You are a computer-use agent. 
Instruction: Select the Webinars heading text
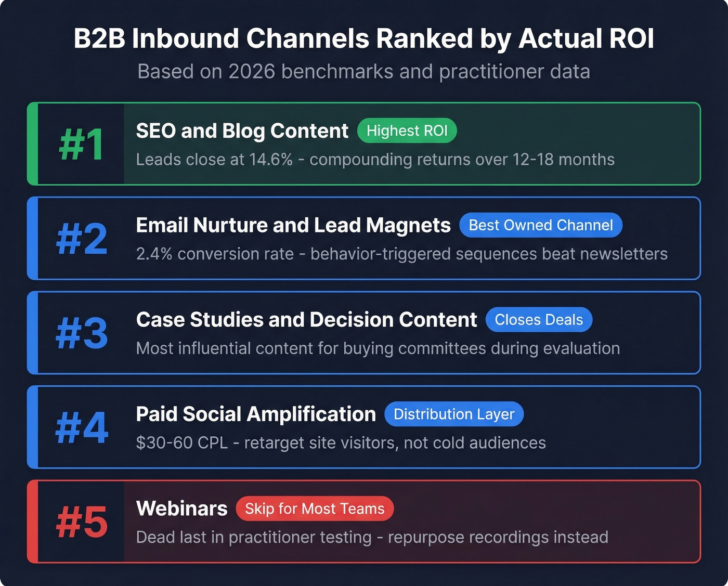181,509
